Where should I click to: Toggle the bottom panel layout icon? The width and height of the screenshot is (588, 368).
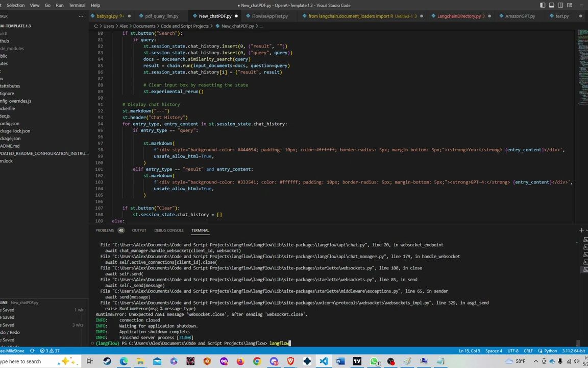pos(551,5)
